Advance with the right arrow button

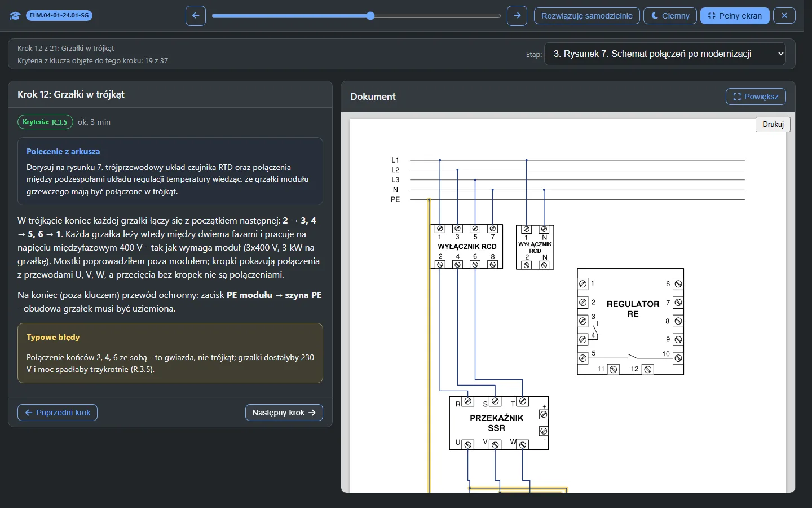click(517, 16)
